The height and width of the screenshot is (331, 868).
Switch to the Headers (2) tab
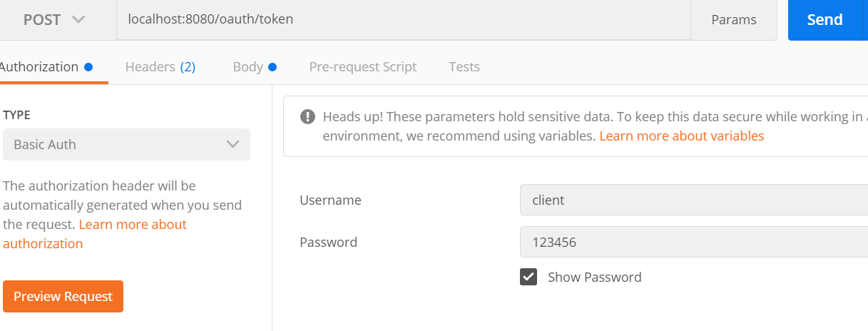160,67
